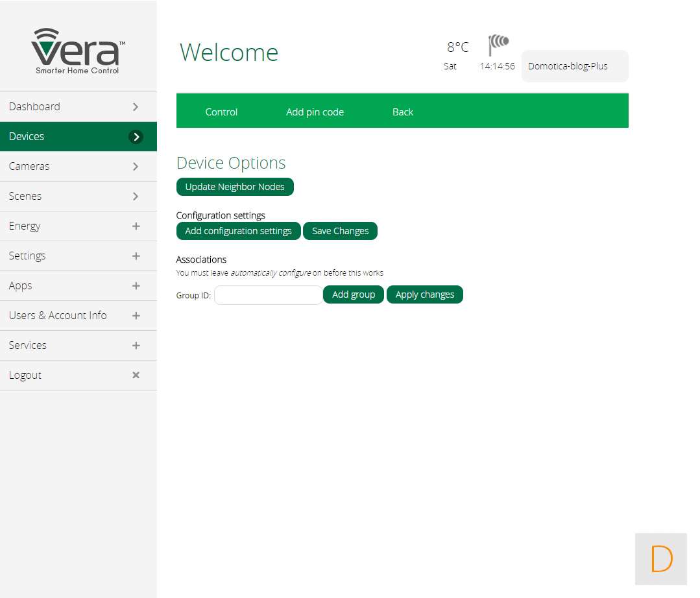Go to the Back menu item
The image size is (700, 598).
click(x=402, y=112)
